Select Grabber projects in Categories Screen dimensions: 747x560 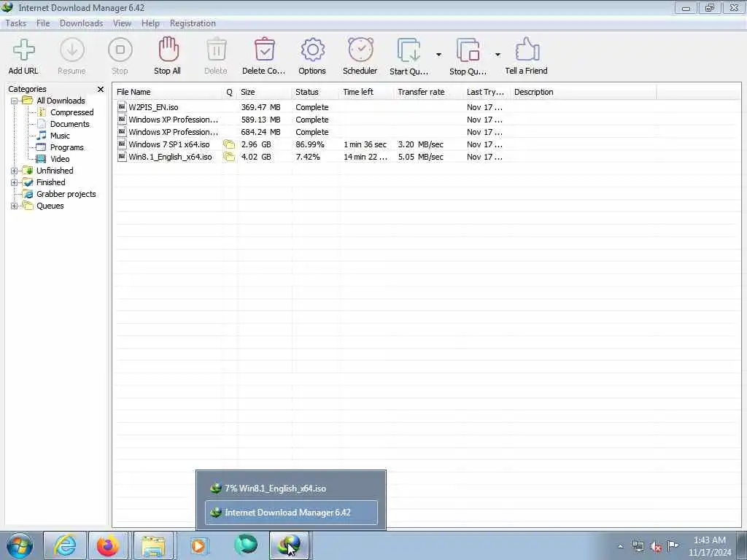(66, 194)
